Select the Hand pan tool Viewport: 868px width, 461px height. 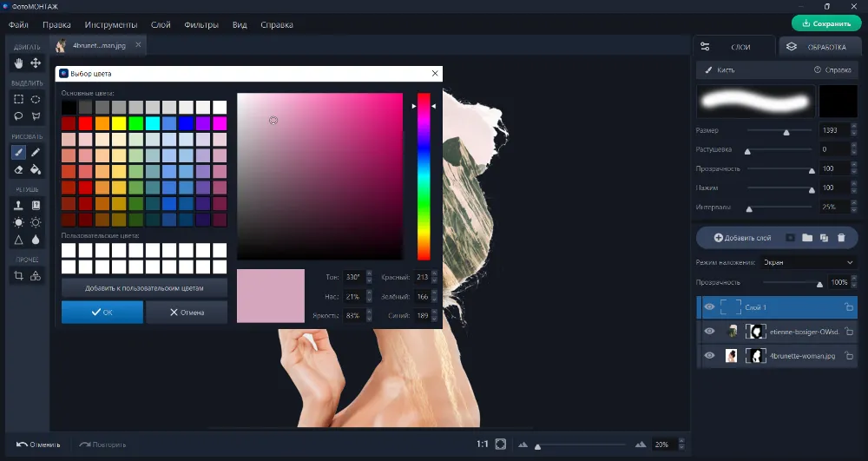click(18, 63)
